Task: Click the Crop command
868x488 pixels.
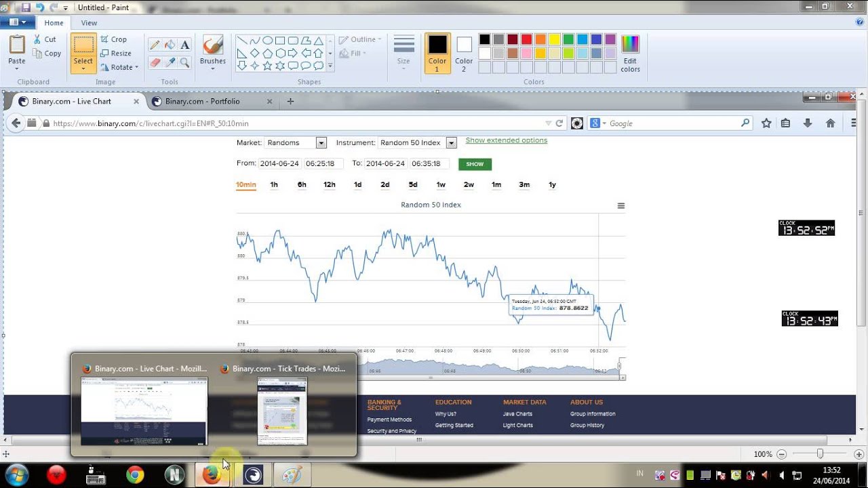Action: click(x=113, y=39)
